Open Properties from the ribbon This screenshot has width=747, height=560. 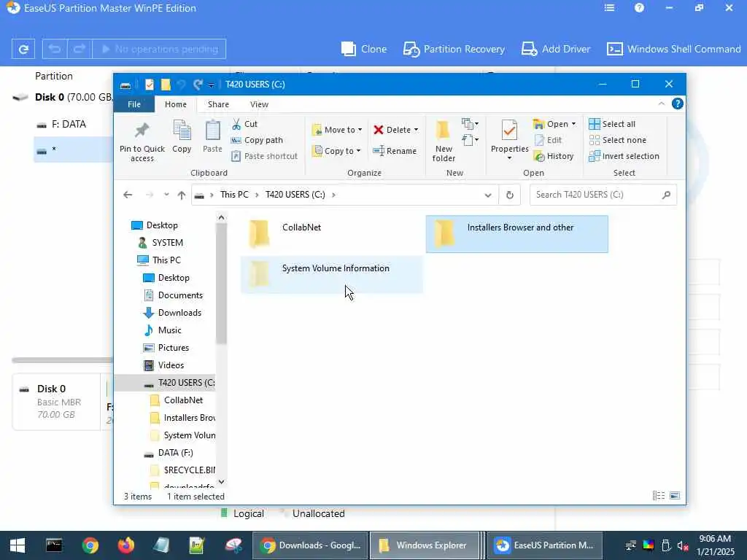click(509, 139)
